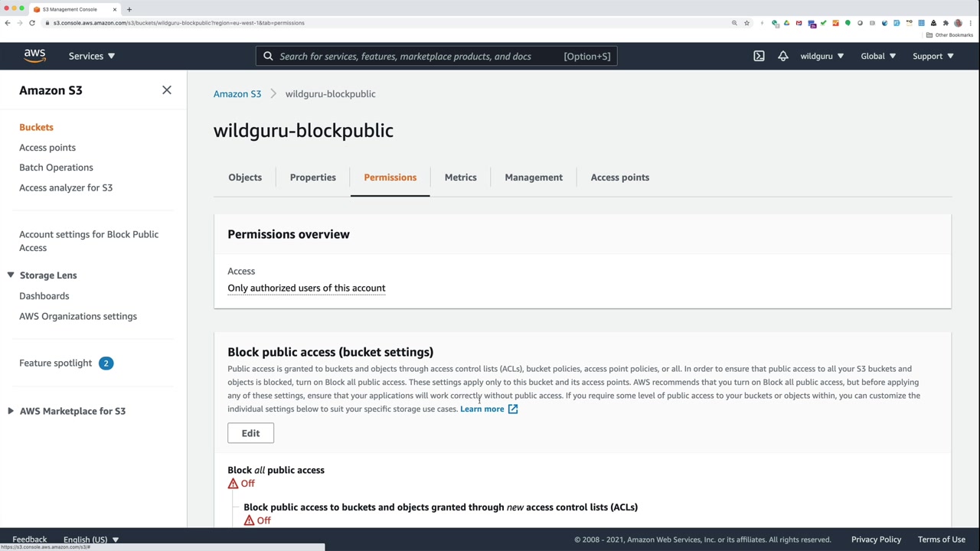Click the Learn more external link icon
980x551 pixels.
tap(513, 409)
